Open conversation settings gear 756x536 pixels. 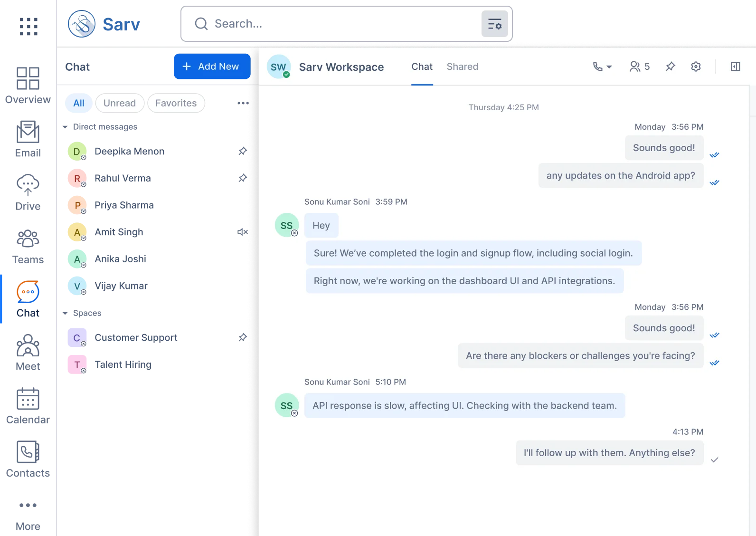[696, 67]
